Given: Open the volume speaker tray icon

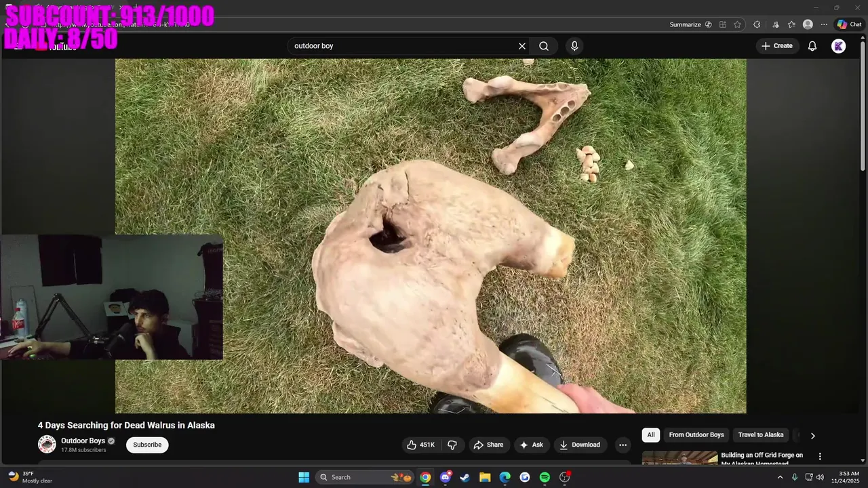Looking at the screenshot, I should coord(820,477).
